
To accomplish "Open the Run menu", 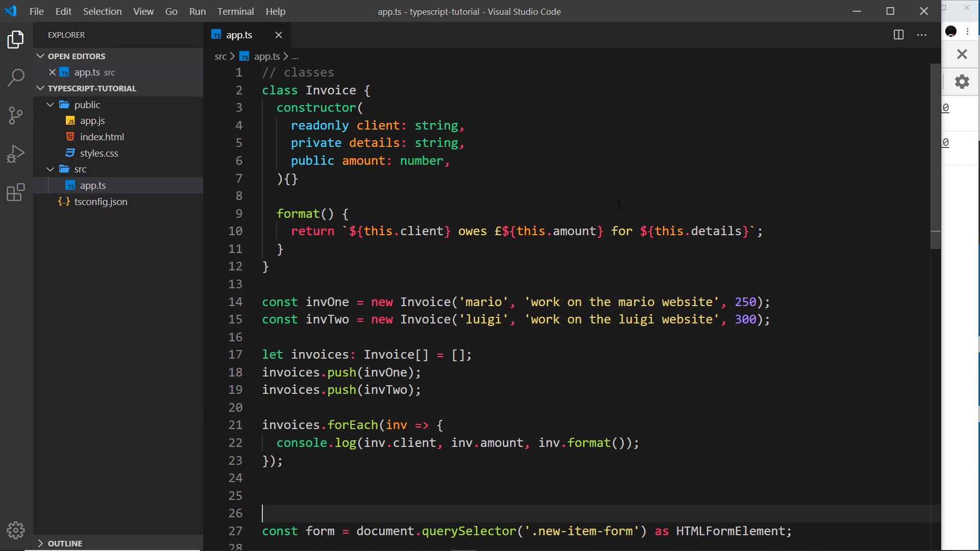I will tap(197, 11).
